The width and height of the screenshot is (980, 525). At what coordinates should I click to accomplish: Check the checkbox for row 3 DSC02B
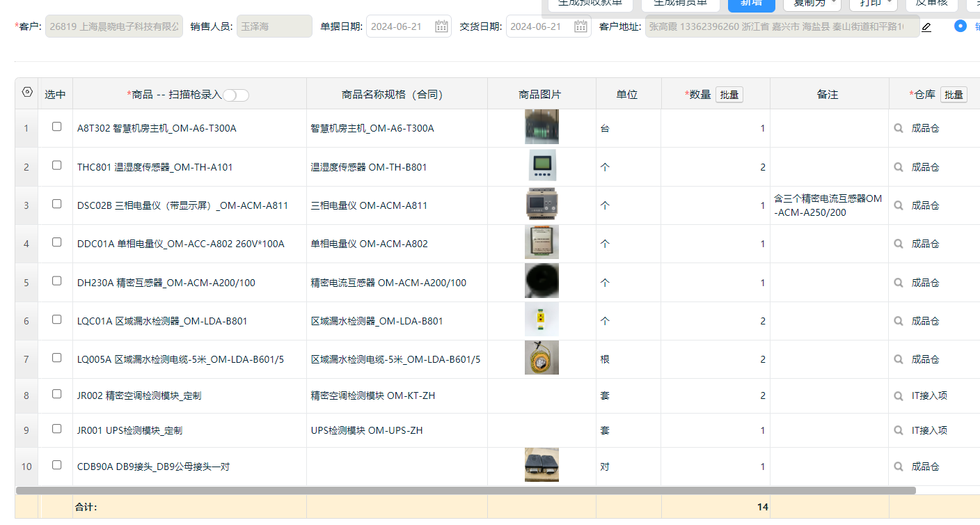point(56,204)
